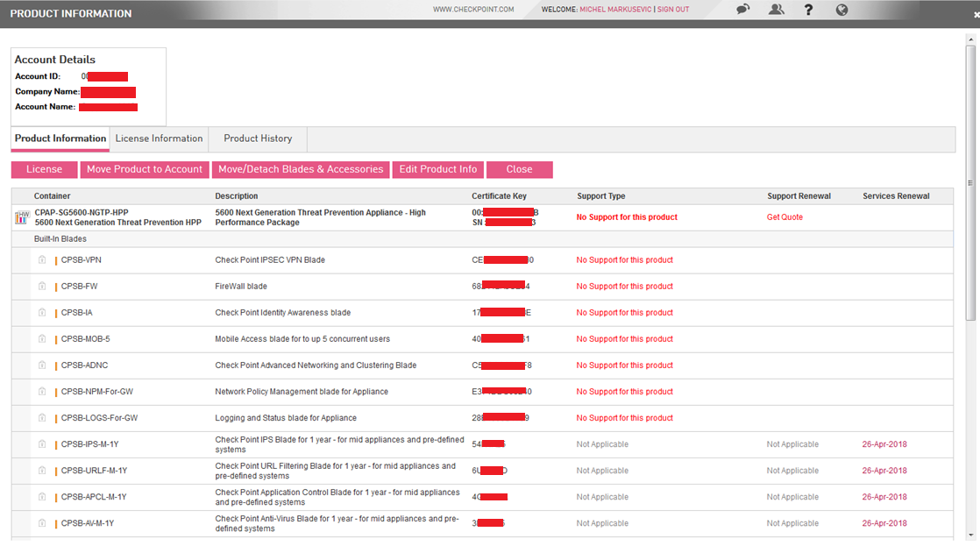Click 26-Apr-2018 date in CPSB-IPS-M-1Y row

click(x=884, y=444)
